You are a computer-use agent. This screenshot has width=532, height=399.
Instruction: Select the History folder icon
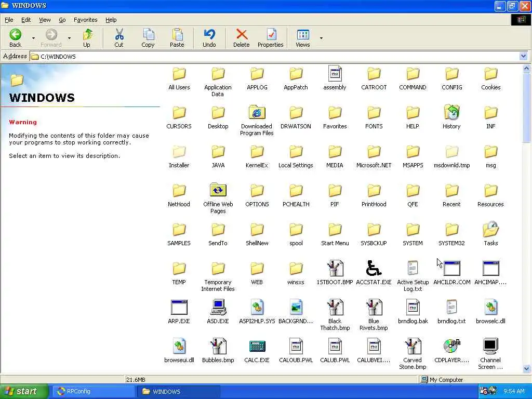[x=451, y=113]
